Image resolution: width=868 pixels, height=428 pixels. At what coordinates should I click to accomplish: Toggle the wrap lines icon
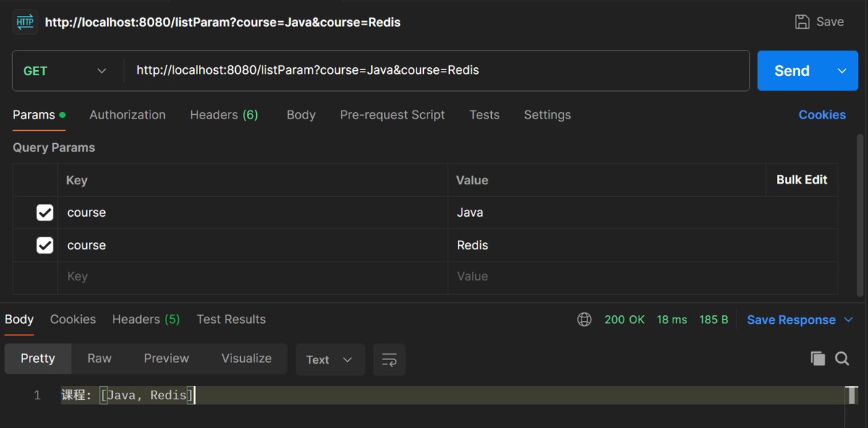(389, 359)
